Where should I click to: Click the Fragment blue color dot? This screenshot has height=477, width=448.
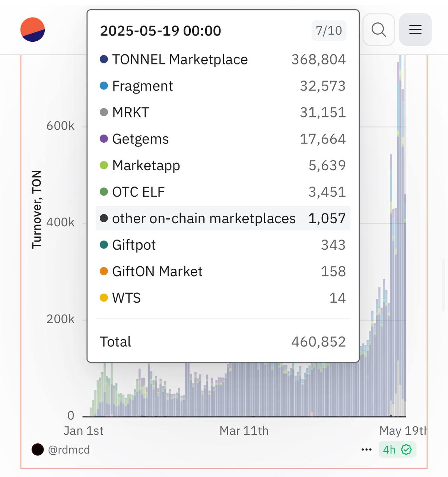tap(104, 86)
